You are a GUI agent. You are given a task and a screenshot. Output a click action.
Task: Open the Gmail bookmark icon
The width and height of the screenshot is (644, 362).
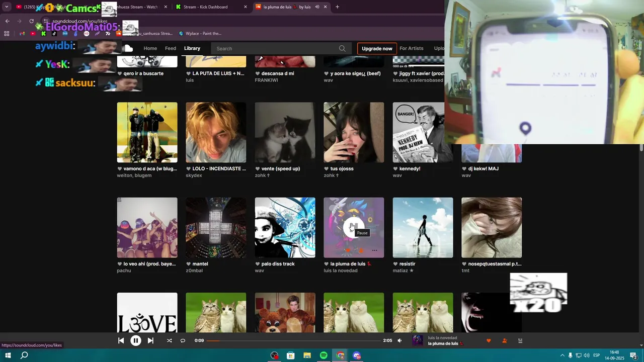(22, 34)
